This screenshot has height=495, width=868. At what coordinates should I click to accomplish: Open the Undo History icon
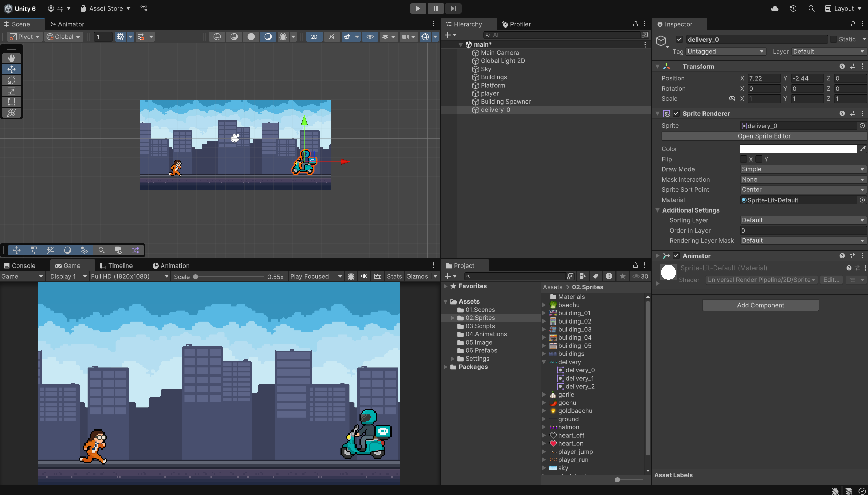(x=793, y=8)
